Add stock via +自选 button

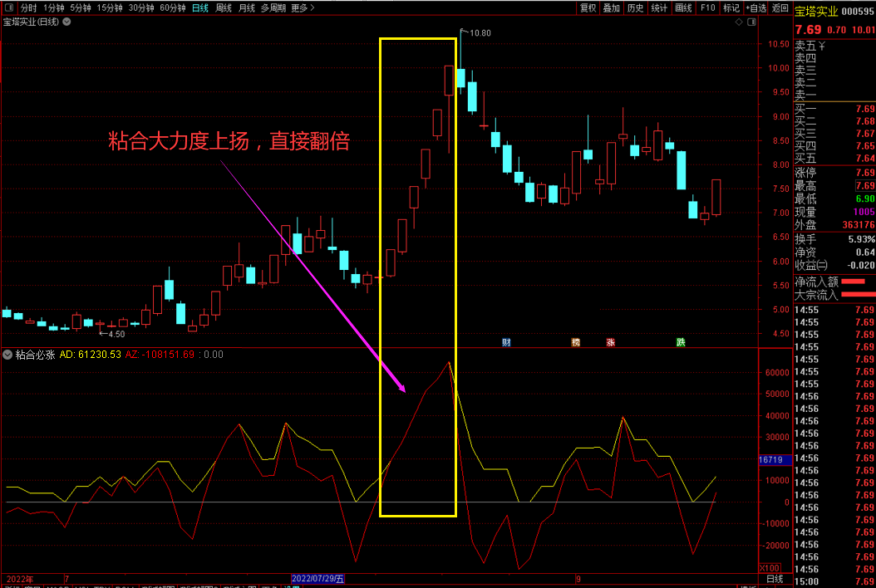(x=755, y=8)
